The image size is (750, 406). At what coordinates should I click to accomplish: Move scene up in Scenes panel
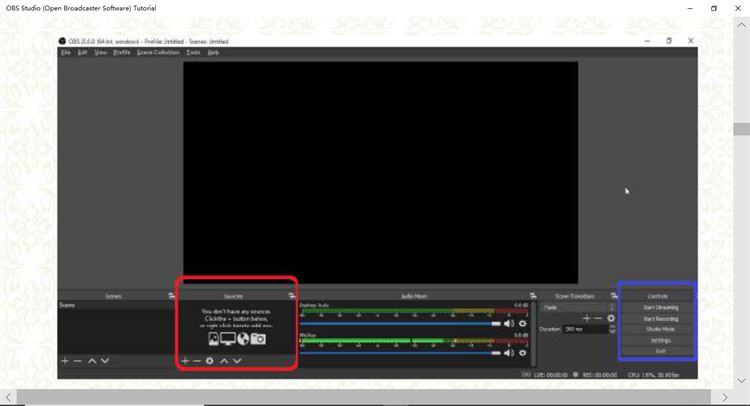coord(92,361)
